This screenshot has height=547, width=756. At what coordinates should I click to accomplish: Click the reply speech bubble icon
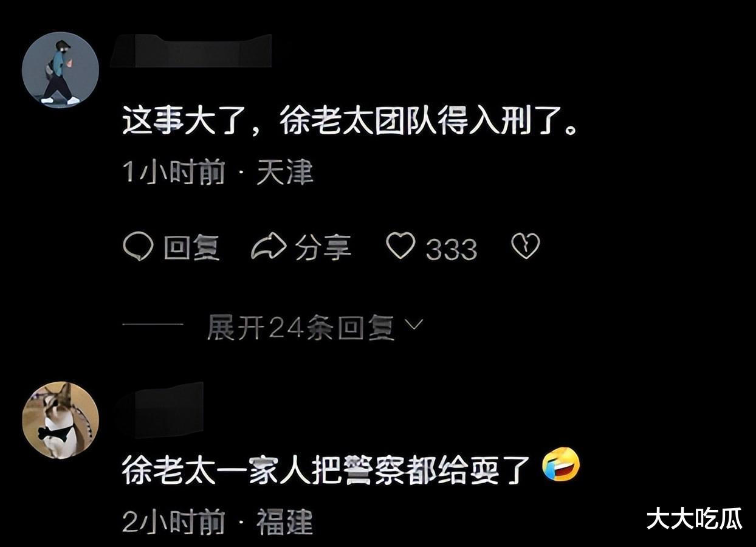click(x=138, y=247)
